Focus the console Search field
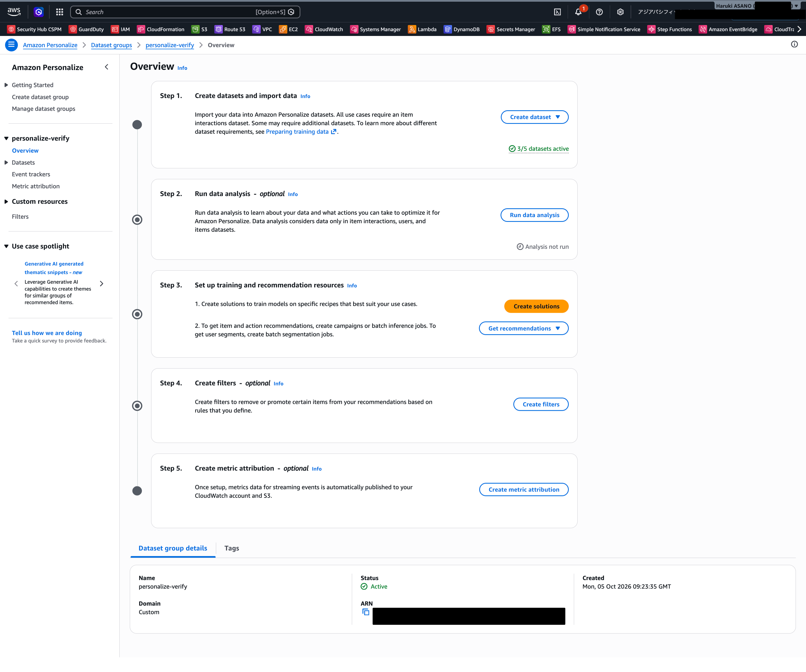This screenshot has height=672, width=806. click(x=185, y=12)
